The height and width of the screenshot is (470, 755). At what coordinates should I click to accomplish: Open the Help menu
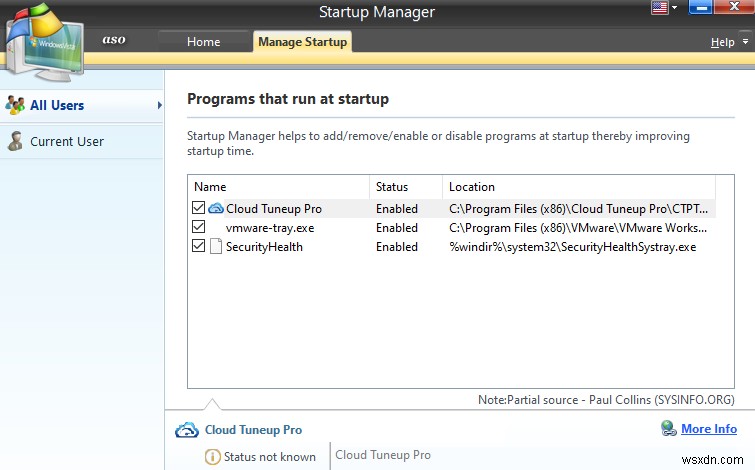722,42
